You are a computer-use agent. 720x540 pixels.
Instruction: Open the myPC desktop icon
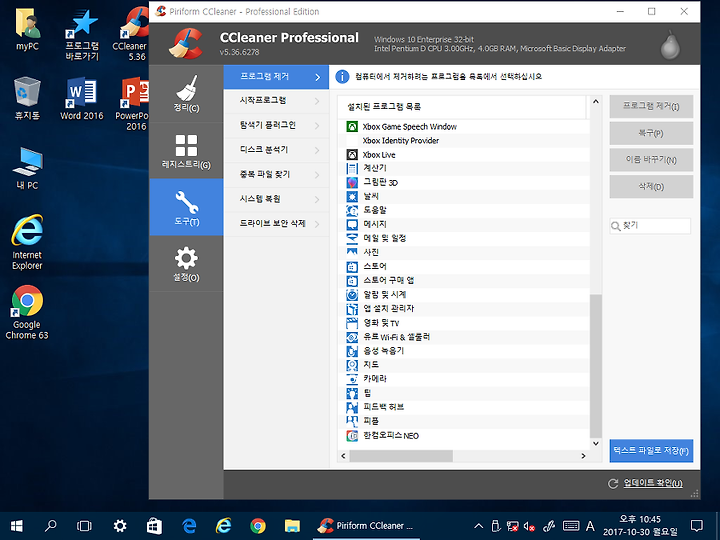27,30
